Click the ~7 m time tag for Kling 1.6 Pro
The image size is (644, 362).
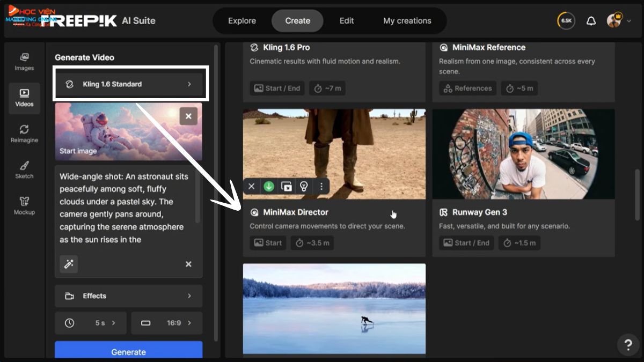pos(327,88)
